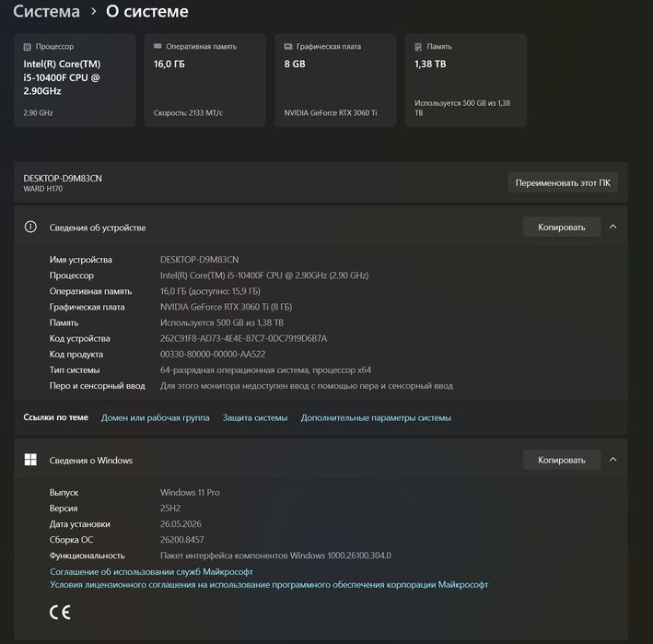Viewport: 653px width, 644px height.
Task: Click Переименовать этот ПК button
Action: tap(563, 182)
